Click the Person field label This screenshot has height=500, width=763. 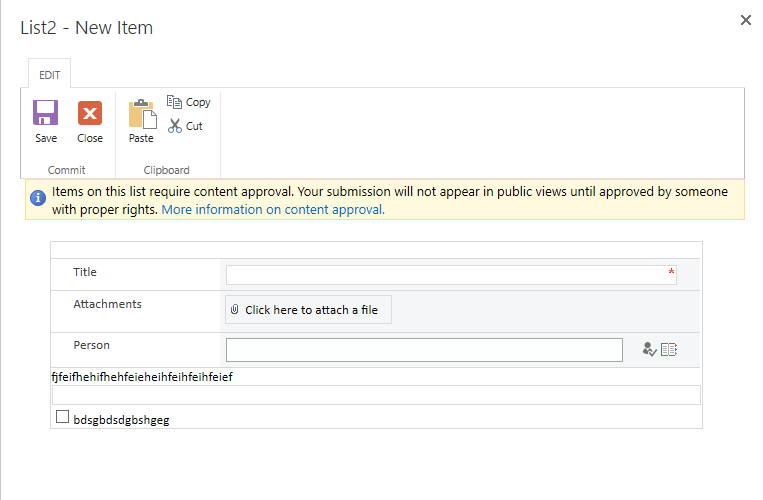[x=91, y=345]
